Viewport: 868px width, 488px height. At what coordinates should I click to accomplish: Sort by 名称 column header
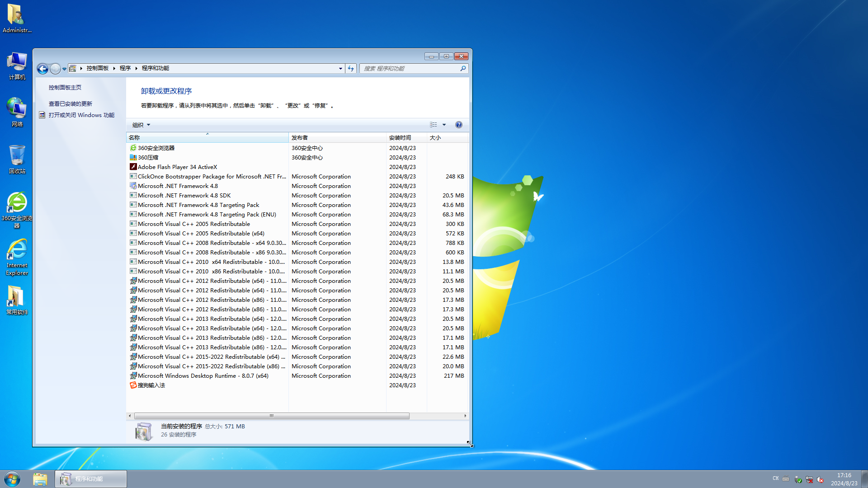point(208,138)
